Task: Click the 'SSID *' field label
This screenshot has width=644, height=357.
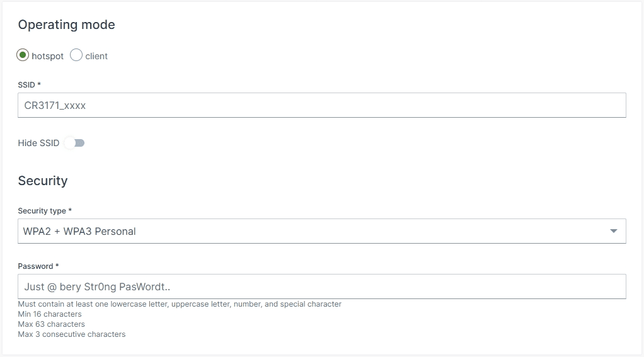Action: (29, 84)
